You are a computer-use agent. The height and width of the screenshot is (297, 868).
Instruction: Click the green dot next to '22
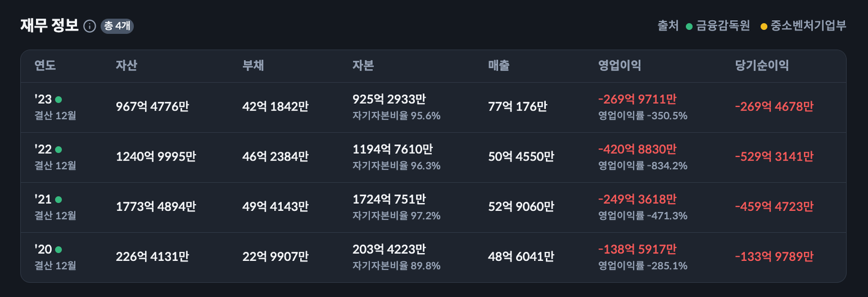coord(59,150)
